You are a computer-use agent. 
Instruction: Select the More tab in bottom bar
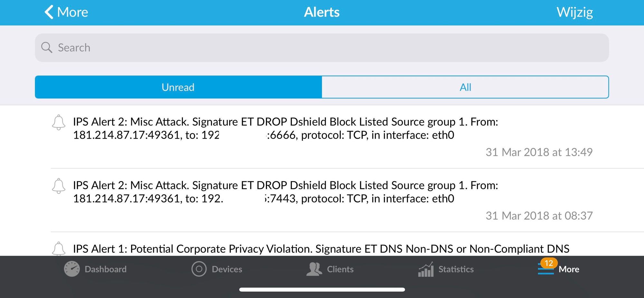(559, 269)
